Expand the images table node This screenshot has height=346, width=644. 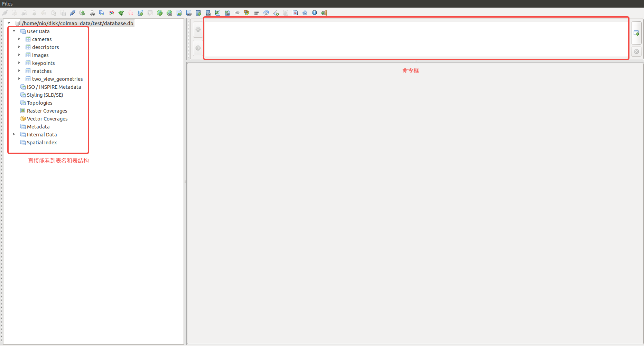coord(19,55)
